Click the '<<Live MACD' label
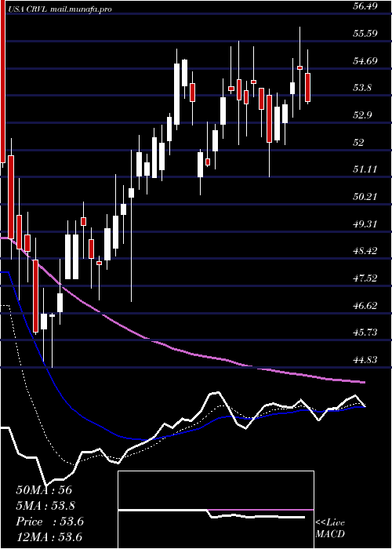392x549 pixels. coord(330,529)
